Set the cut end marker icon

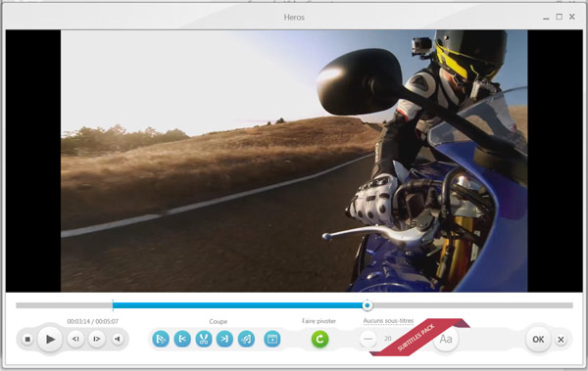(x=224, y=339)
